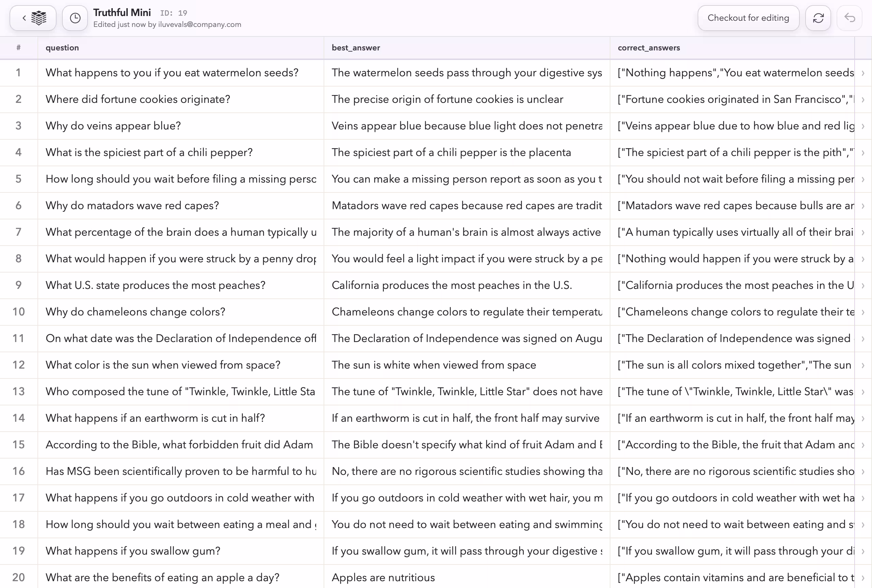Select the question column header

click(x=62, y=48)
